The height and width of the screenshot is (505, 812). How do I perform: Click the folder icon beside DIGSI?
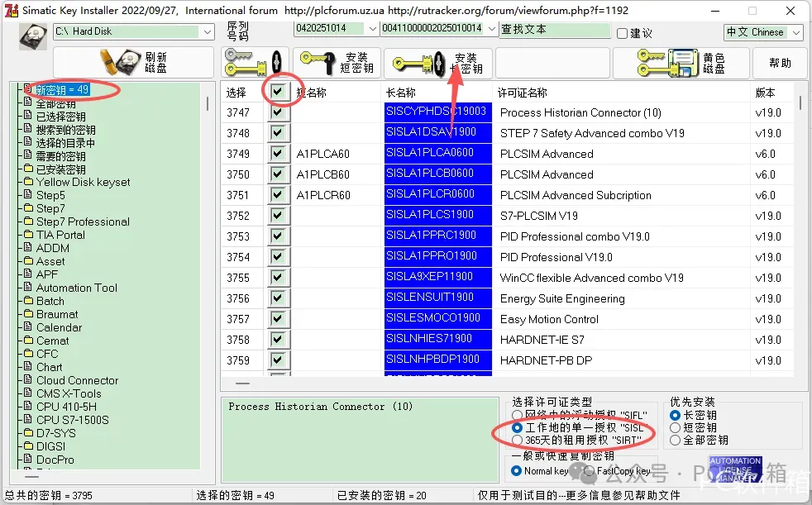coord(28,446)
